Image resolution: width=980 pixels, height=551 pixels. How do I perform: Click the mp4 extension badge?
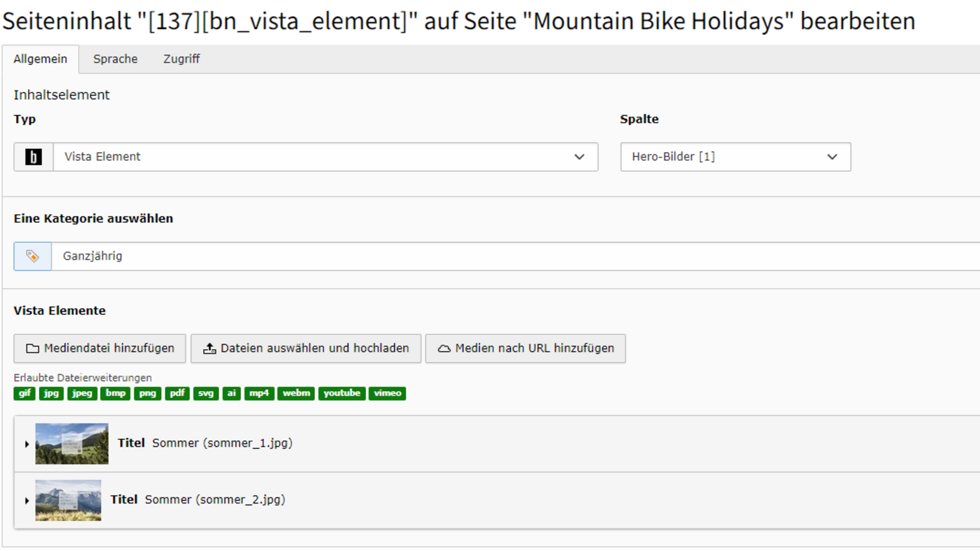259,393
